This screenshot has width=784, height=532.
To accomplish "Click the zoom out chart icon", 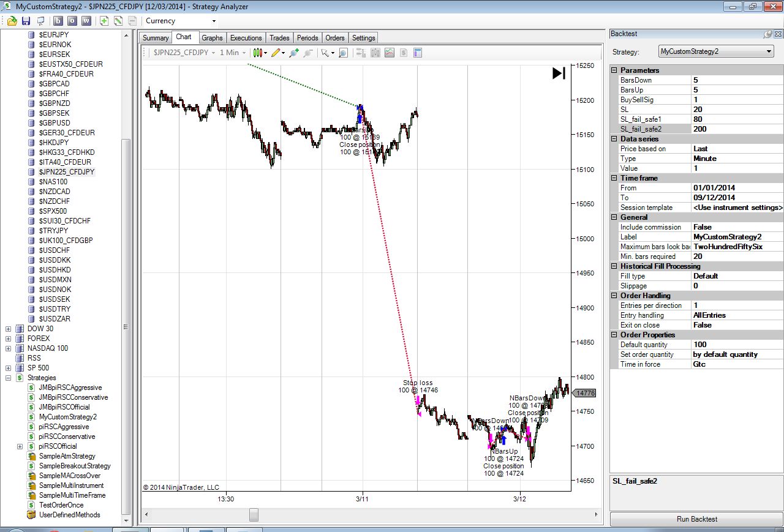I will point(308,53).
